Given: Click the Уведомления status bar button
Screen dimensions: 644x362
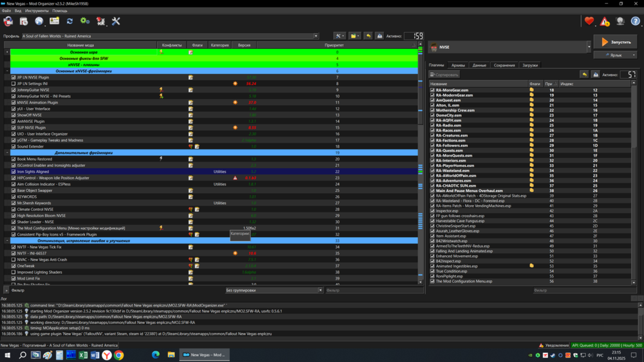Looking at the screenshot, I should (x=554, y=345).
